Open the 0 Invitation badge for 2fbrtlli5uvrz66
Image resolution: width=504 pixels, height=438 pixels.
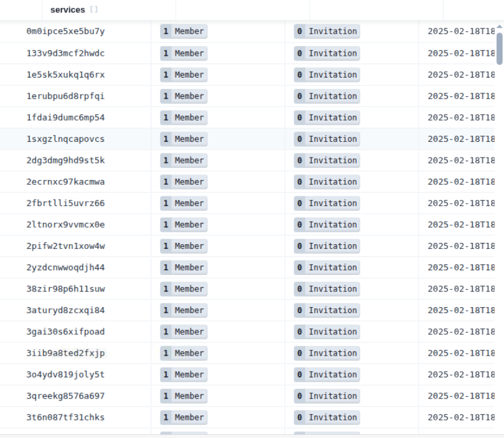point(327,203)
